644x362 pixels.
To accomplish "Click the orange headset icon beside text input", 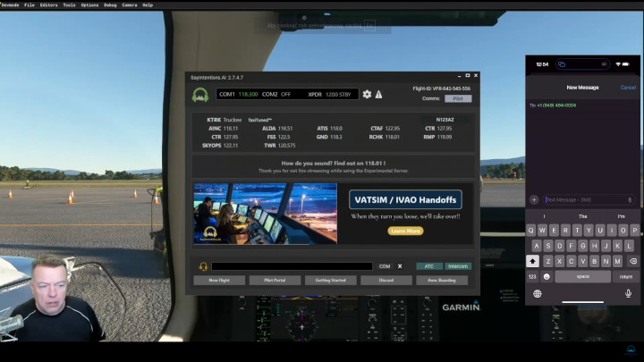I will coord(203,266).
